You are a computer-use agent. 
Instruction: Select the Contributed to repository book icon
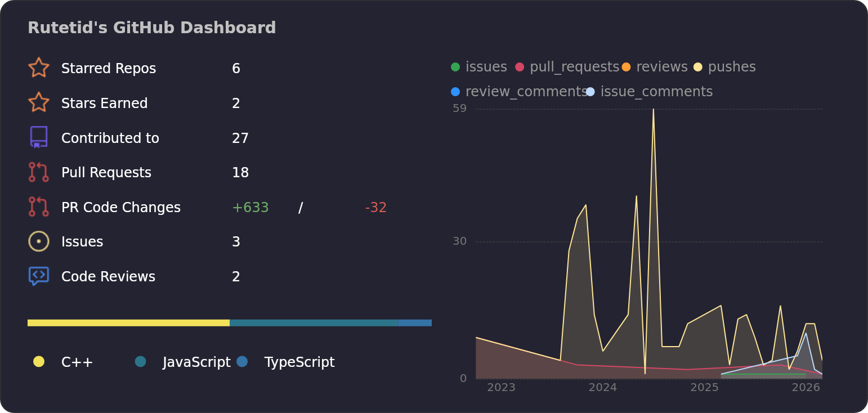pos(38,137)
